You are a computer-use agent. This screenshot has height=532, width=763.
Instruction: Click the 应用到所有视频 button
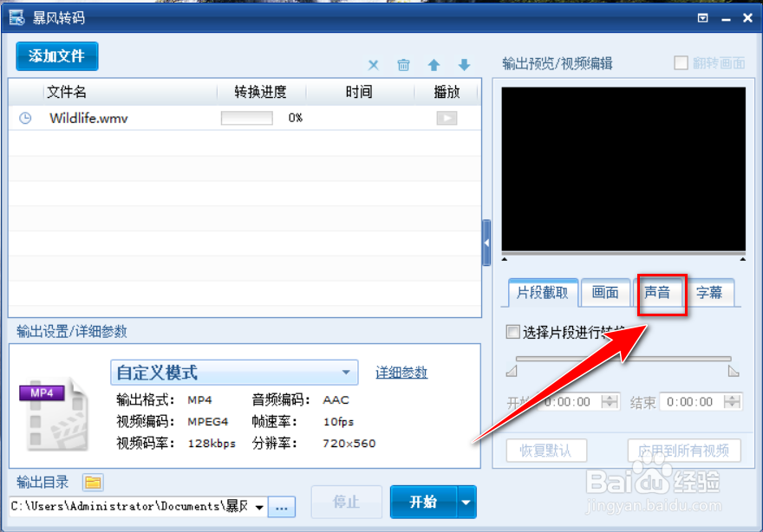coord(684,451)
